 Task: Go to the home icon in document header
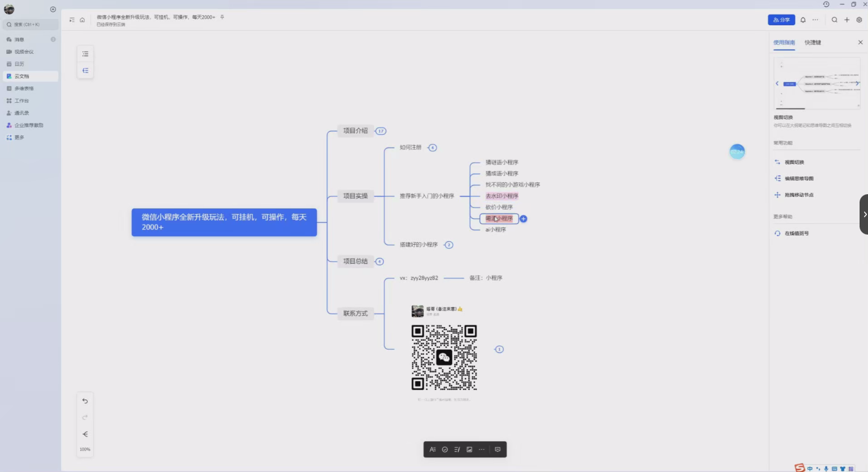[82, 20]
